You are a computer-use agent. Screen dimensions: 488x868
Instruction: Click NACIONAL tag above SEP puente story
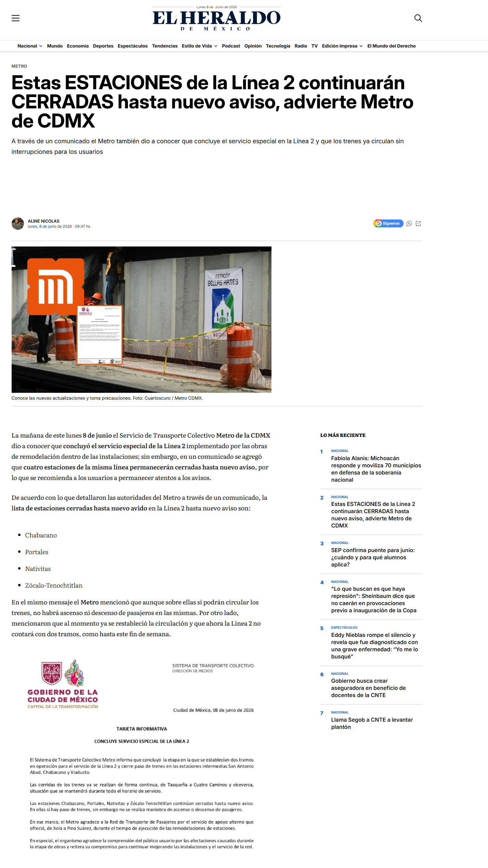[340, 543]
